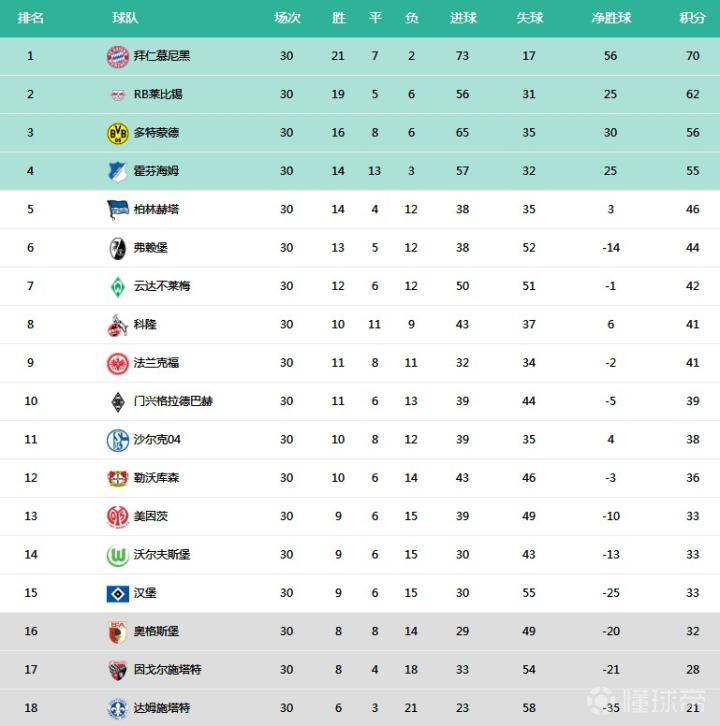
Task: Open team link 门兴格拉德巴赫
Action: [173, 401]
